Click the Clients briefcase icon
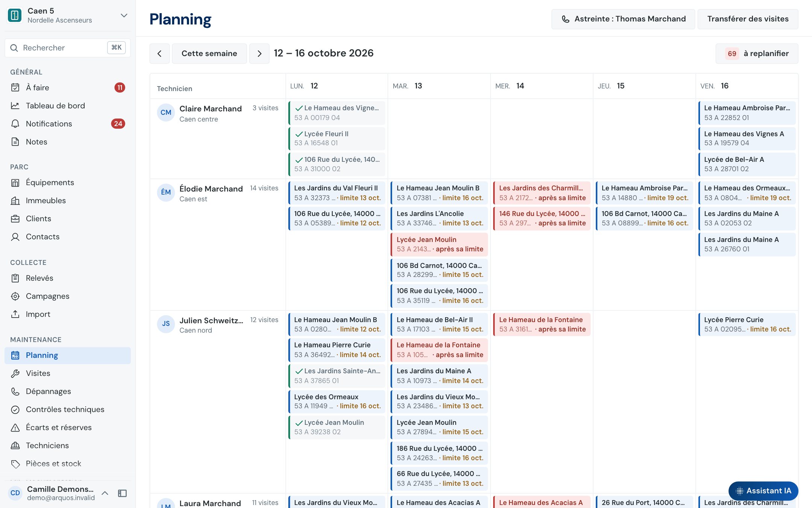The image size is (812, 508). [x=15, y=219]
